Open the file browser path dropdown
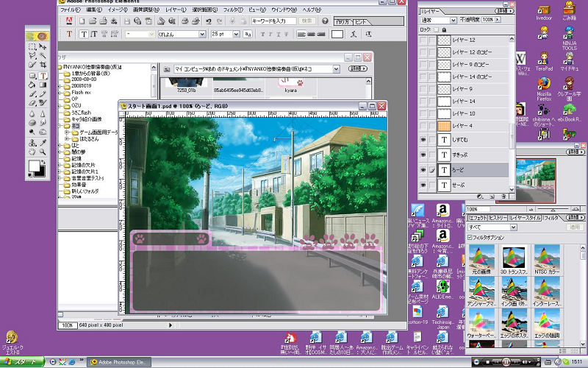Viewport: 588px width, 368px height. point(336,68)
